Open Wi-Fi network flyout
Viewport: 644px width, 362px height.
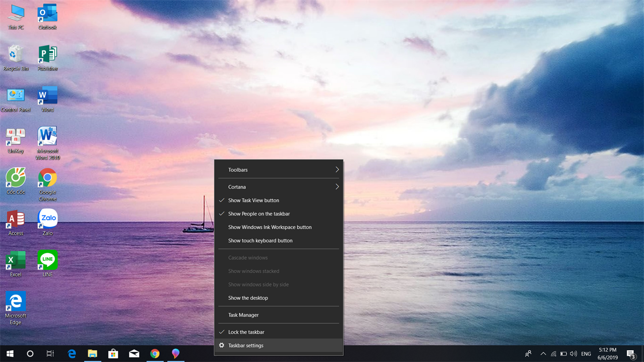553,354
